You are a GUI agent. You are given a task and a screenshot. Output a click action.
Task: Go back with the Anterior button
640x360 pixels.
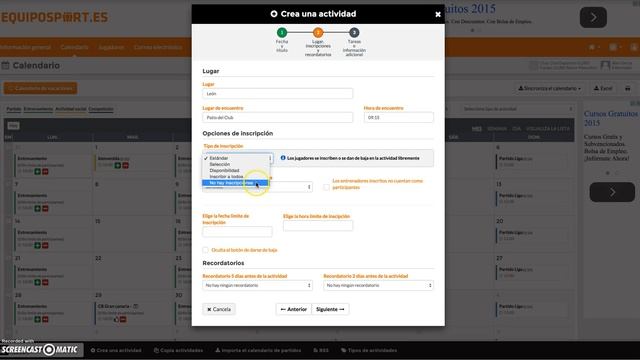pyautogui.click(x=293, y=309)
